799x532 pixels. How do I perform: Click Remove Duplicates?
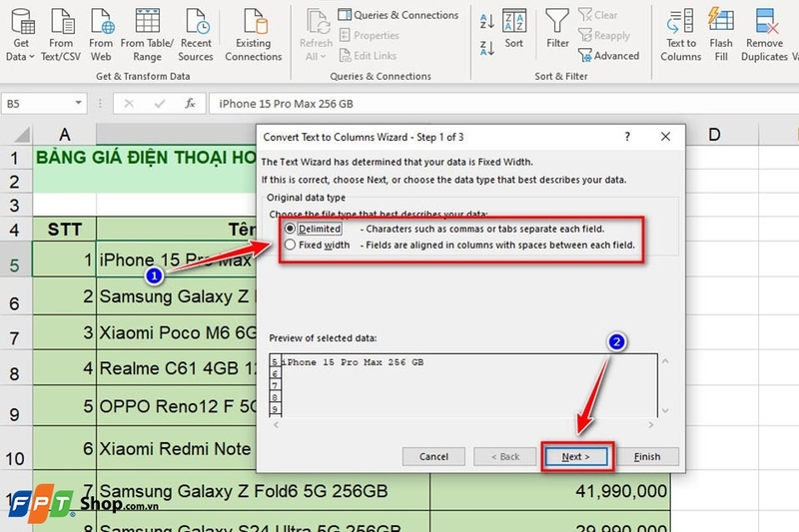coord(764,35)
